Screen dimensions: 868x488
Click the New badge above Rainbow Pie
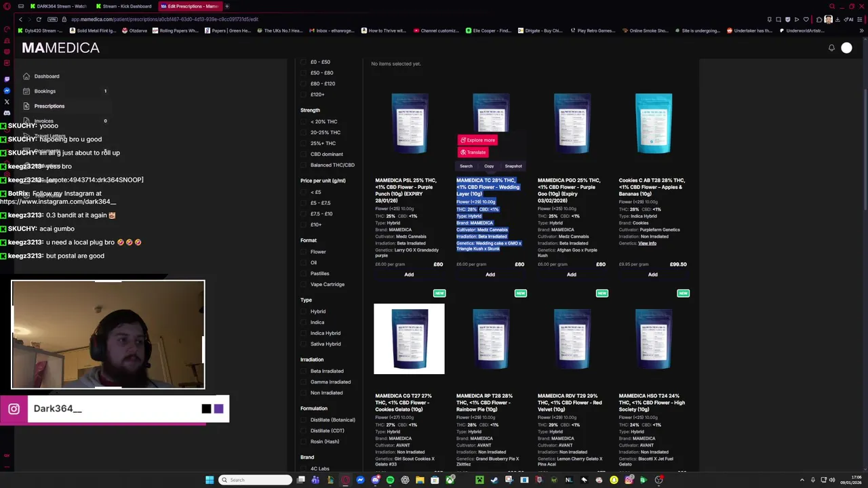tap(520, 293)
